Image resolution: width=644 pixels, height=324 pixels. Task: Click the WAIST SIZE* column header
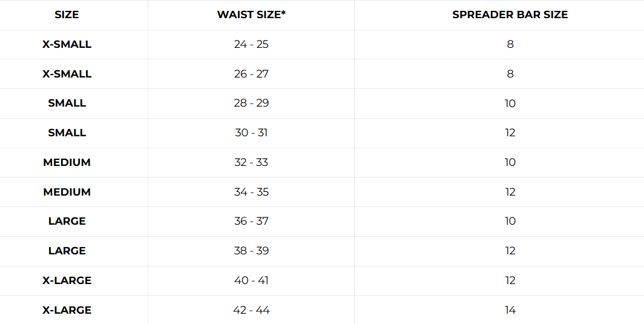(251, 15)
